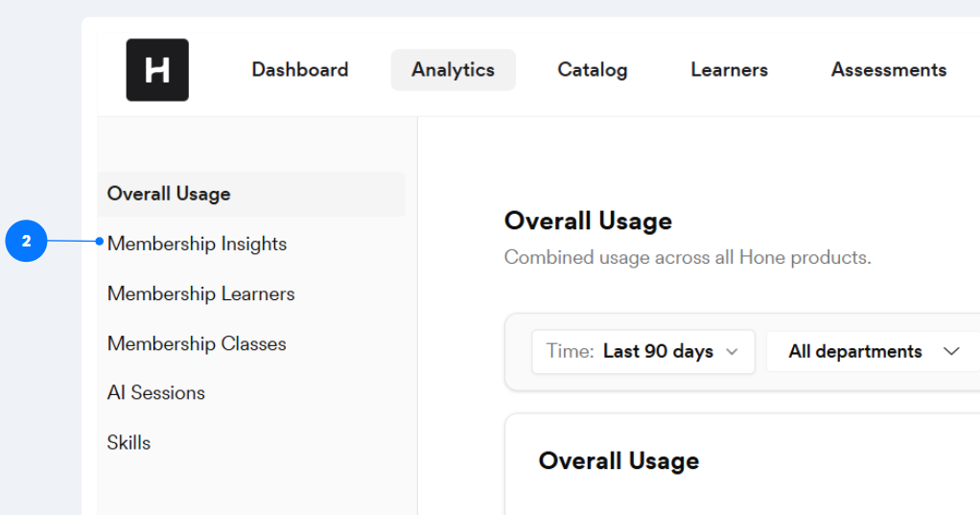The width and height of the screenshot is (980, 515).
Task: Click the Overall Usage card title
Action: [x=618, y=461]
